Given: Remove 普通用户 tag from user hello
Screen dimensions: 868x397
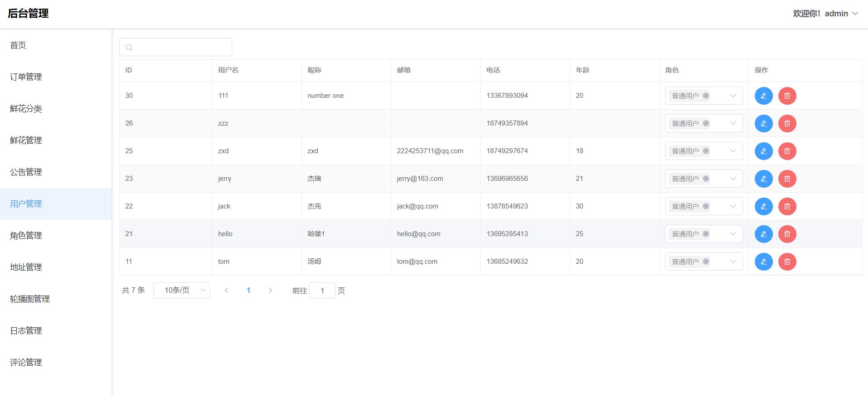Looking at the screenshot, I should coord(705,234).
